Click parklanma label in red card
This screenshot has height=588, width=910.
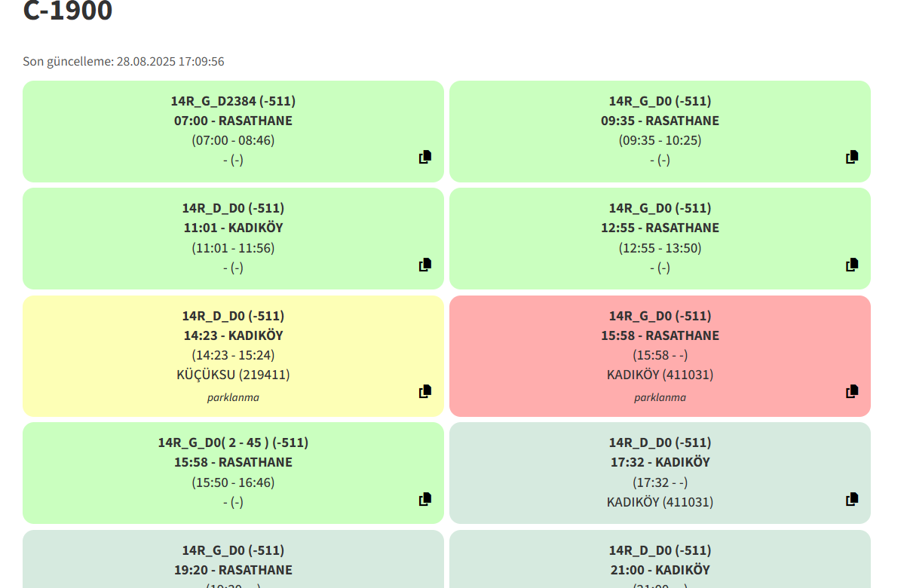(x=660, y=397)
